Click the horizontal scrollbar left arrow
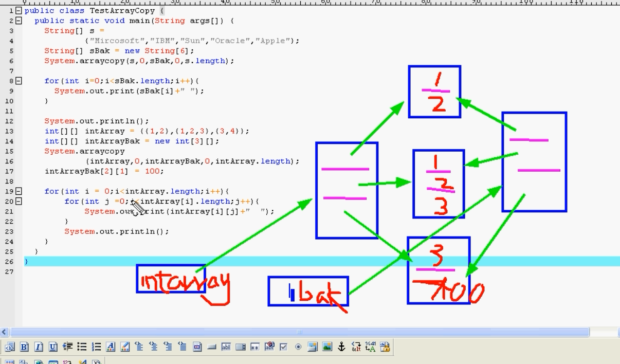 coord(5,332)
